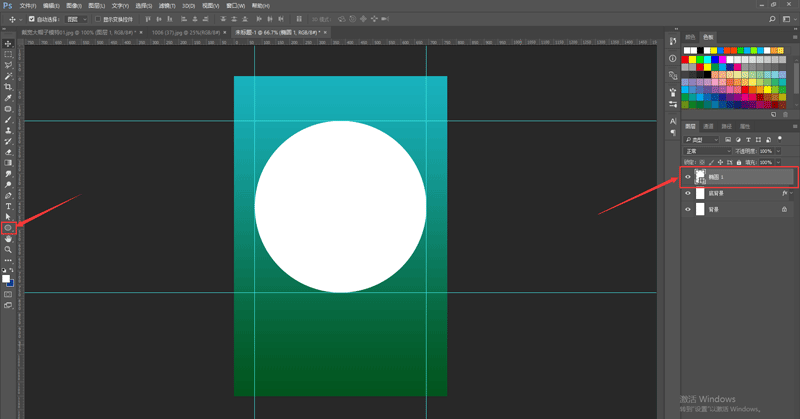The width and height of the screenshot is (800, 419).
Task: Select the Magic Wand tool
Action: 8,76
